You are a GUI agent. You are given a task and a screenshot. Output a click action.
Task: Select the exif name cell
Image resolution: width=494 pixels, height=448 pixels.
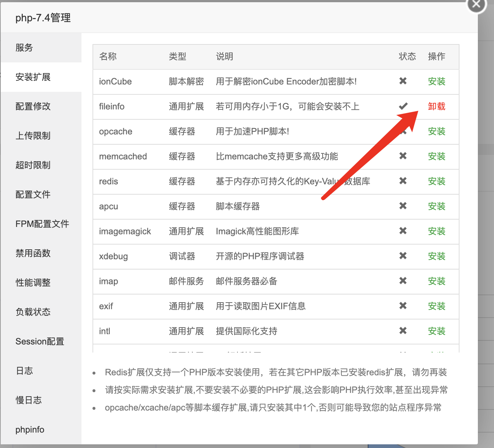tap(106, 306)
